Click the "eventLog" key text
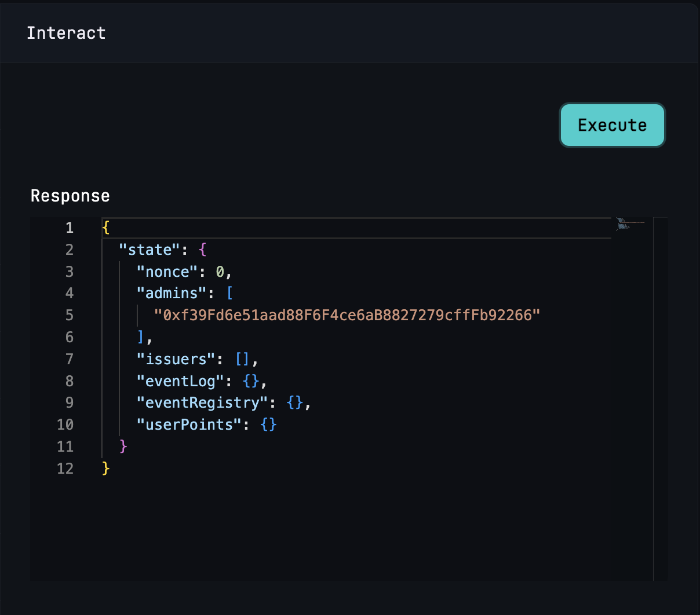The height and width of the screenshot is (615, 700). click(x=180, y=381)
